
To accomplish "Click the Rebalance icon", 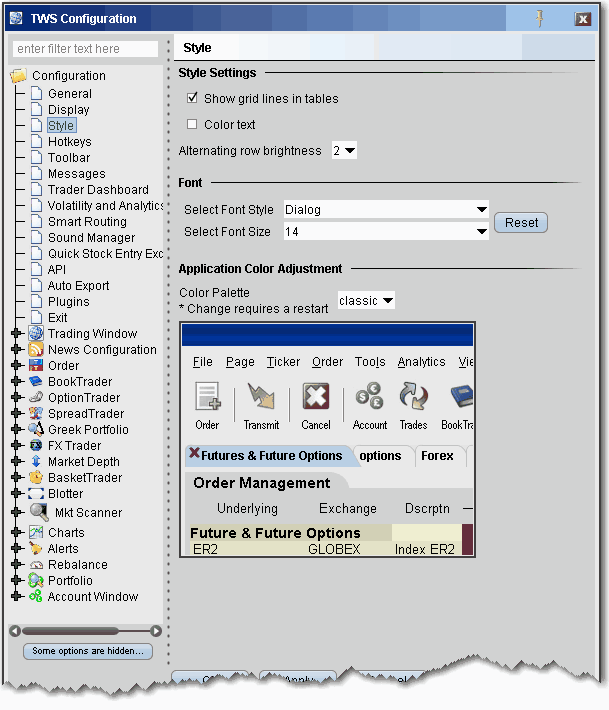I will point(36,565).
